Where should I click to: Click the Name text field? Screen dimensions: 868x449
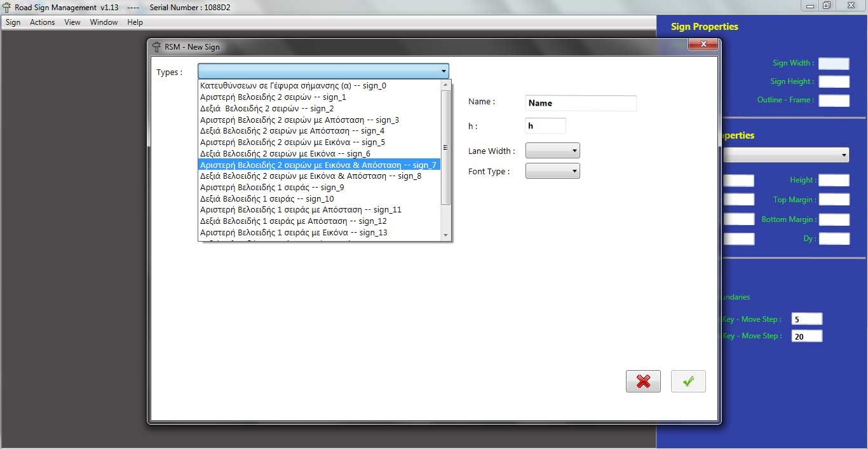581,103
